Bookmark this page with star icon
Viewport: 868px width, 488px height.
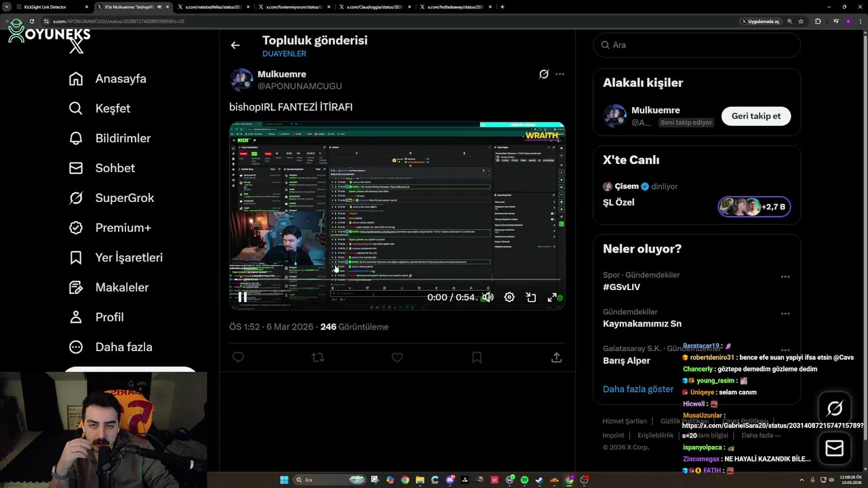801,21
